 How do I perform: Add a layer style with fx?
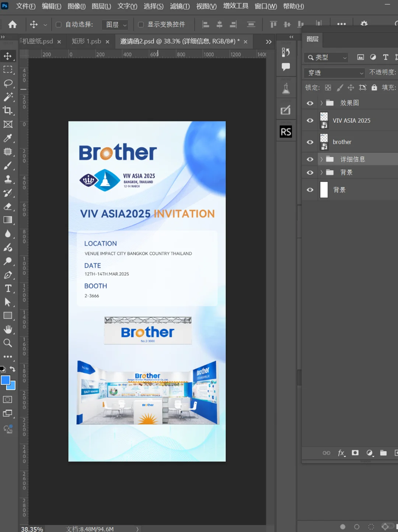click(342, 453)
